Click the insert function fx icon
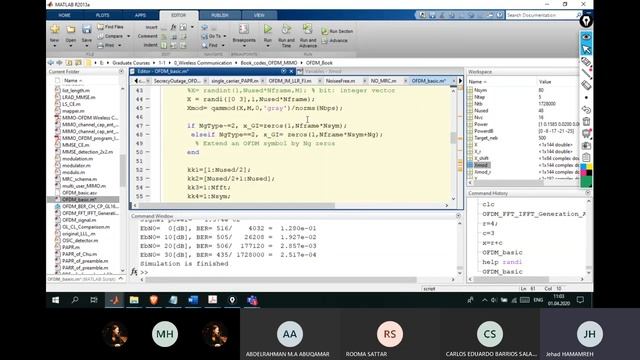 (x=173, y=27)
